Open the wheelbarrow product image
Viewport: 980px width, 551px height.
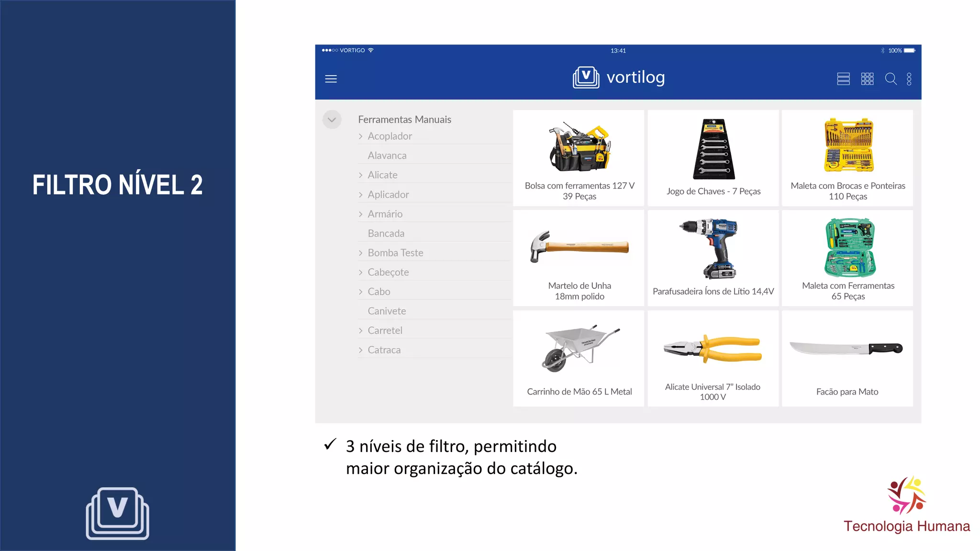[580, 349]
